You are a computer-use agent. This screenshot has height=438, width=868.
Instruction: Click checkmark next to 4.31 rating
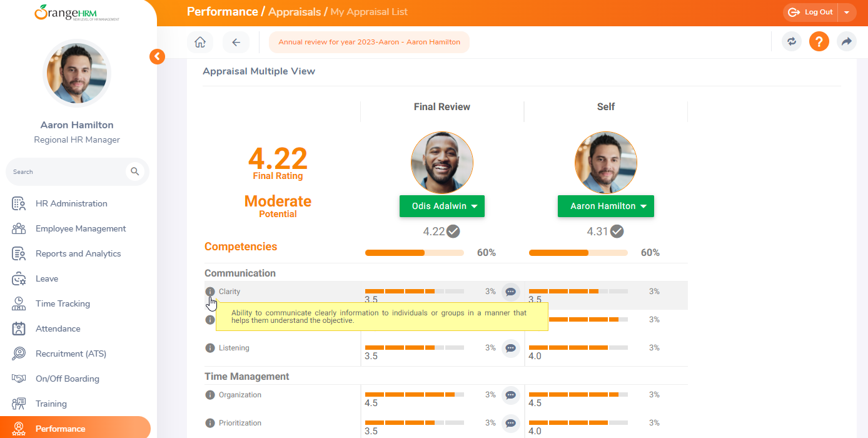(x=617, y=232)
